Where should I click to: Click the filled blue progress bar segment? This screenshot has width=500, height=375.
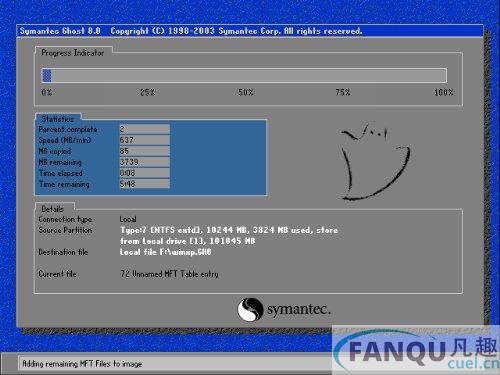tap(47, 75)
